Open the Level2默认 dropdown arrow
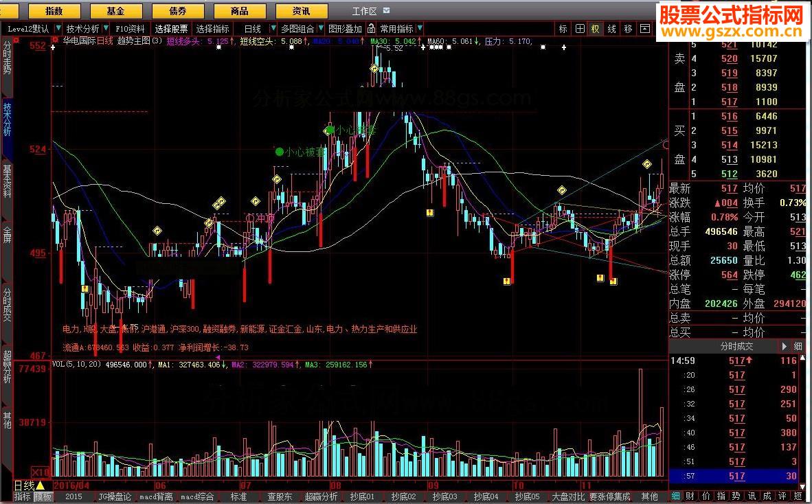 point(58,28)
